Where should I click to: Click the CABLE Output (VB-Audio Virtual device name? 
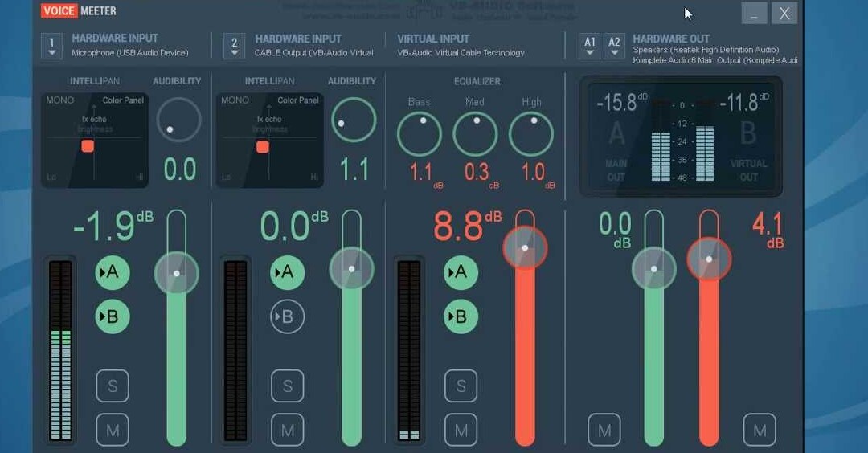(314, 52)
